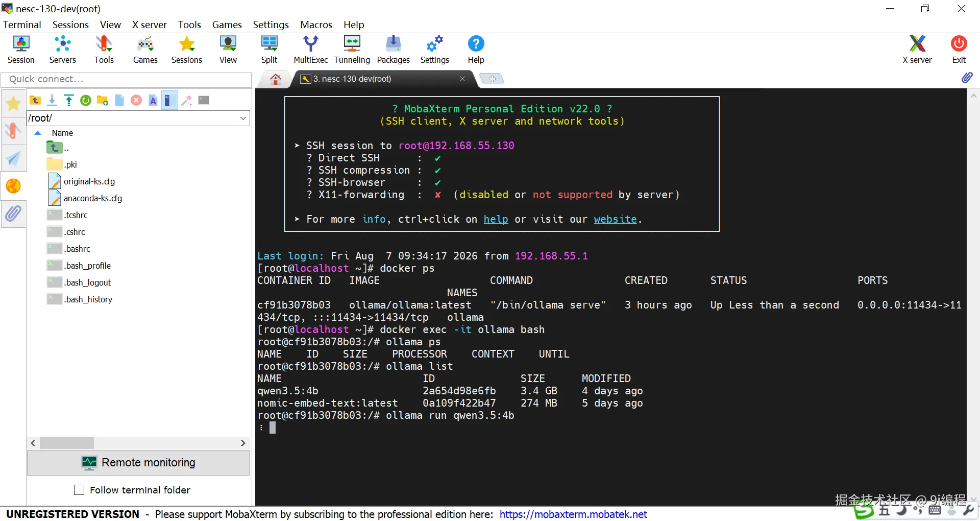Open the Games toolbar icon
Screen dimensions: 980x521
point(145,50)
